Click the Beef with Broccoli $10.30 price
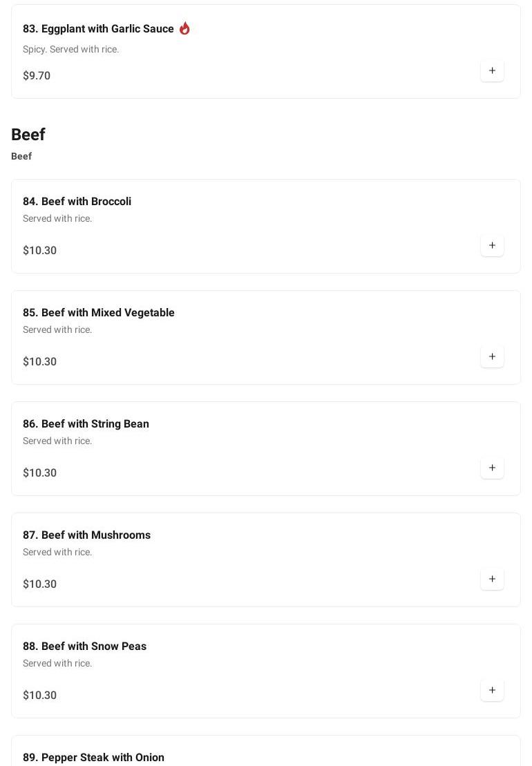Screen dimensions: 532x766 point(39,251)
